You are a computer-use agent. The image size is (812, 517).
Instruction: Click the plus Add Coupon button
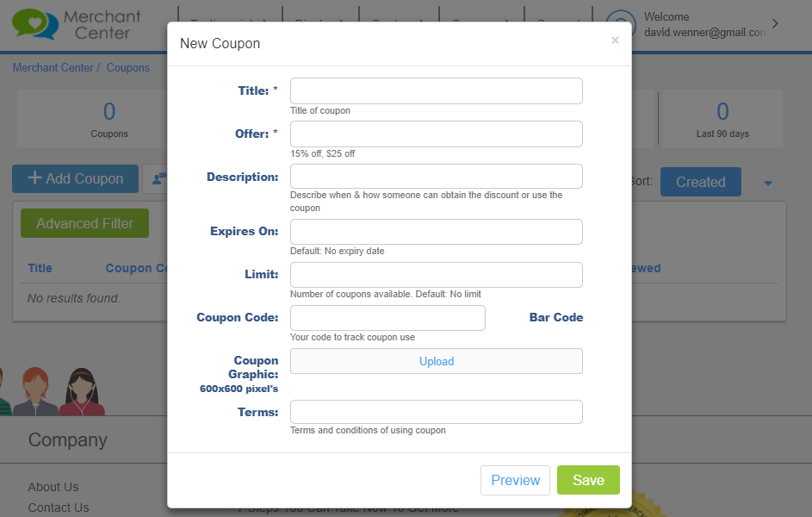(x=75, y=178)
